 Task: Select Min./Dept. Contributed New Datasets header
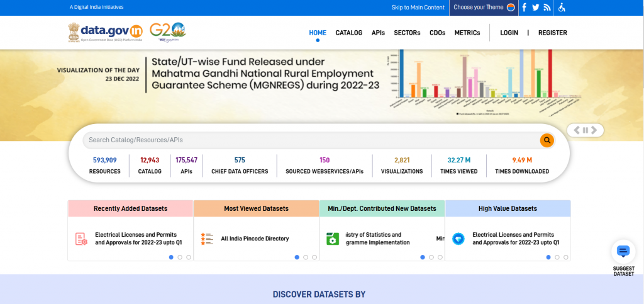382,209
